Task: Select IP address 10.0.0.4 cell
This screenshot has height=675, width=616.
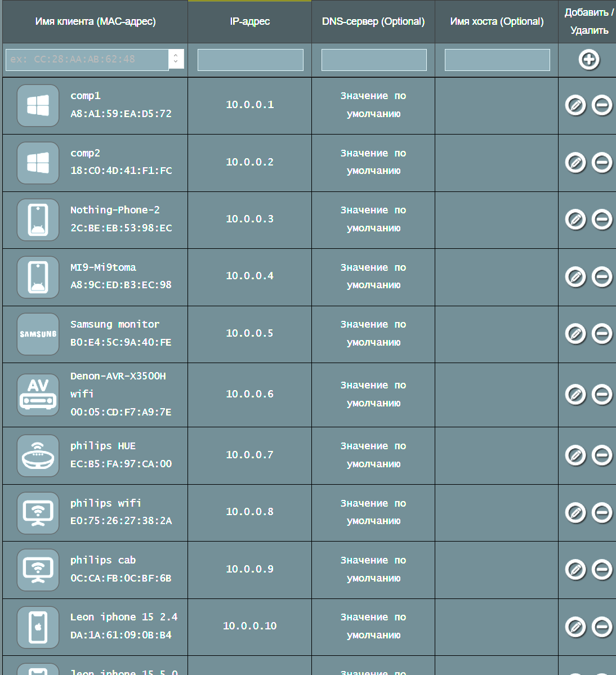Action: [x=249, y=276]
